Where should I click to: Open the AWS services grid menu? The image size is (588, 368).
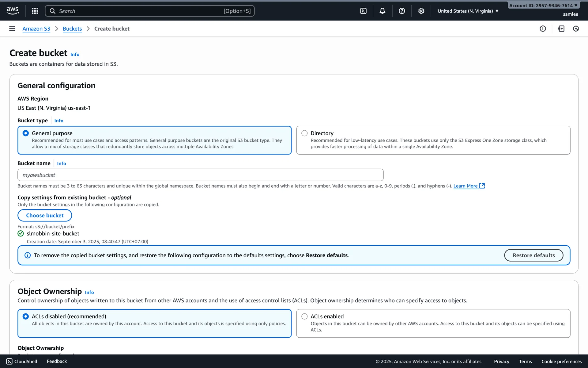35,11
